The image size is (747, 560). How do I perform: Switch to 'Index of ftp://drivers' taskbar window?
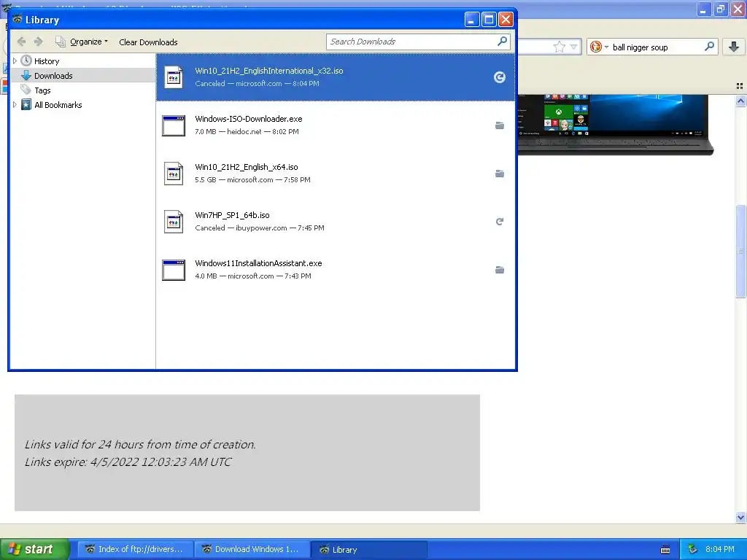tap(135, 549)
